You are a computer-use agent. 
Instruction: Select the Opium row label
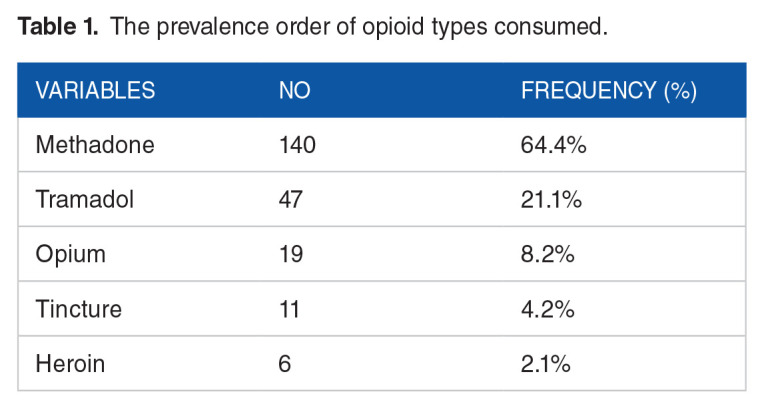[x=70, y=255]
